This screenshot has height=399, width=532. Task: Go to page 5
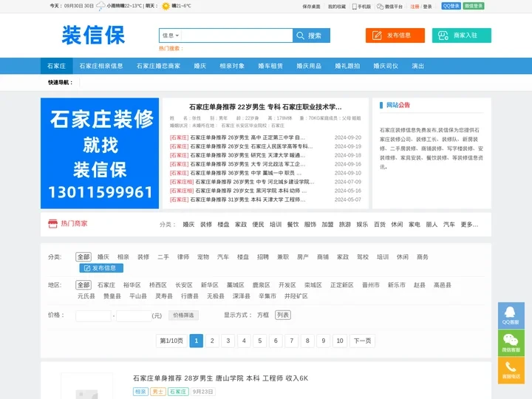click(260, 341)
